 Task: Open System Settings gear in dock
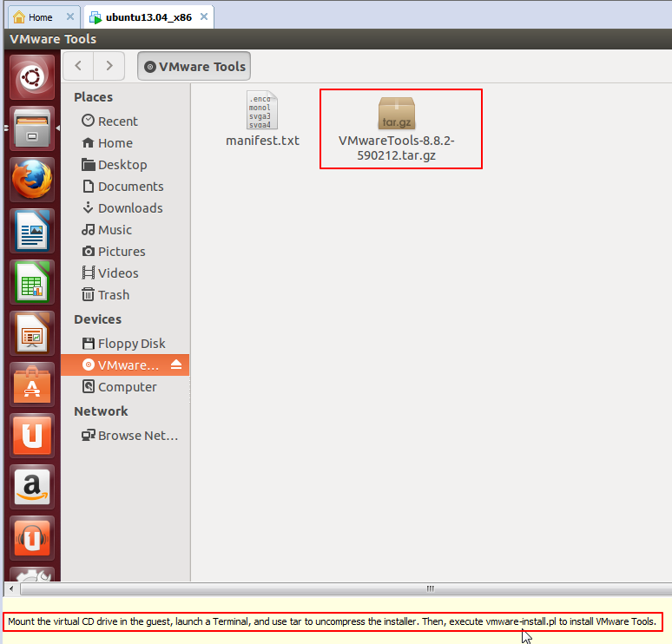click(32, 575)
